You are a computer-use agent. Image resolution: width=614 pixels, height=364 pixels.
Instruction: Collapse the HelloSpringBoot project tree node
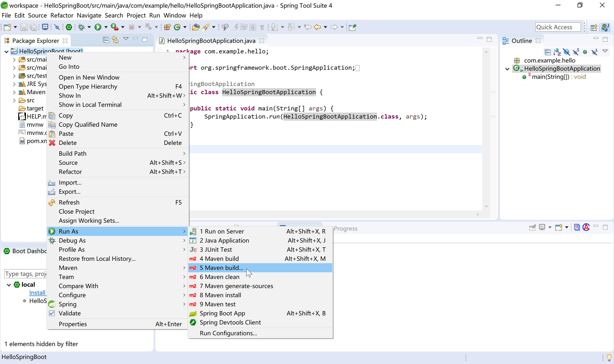7,51
